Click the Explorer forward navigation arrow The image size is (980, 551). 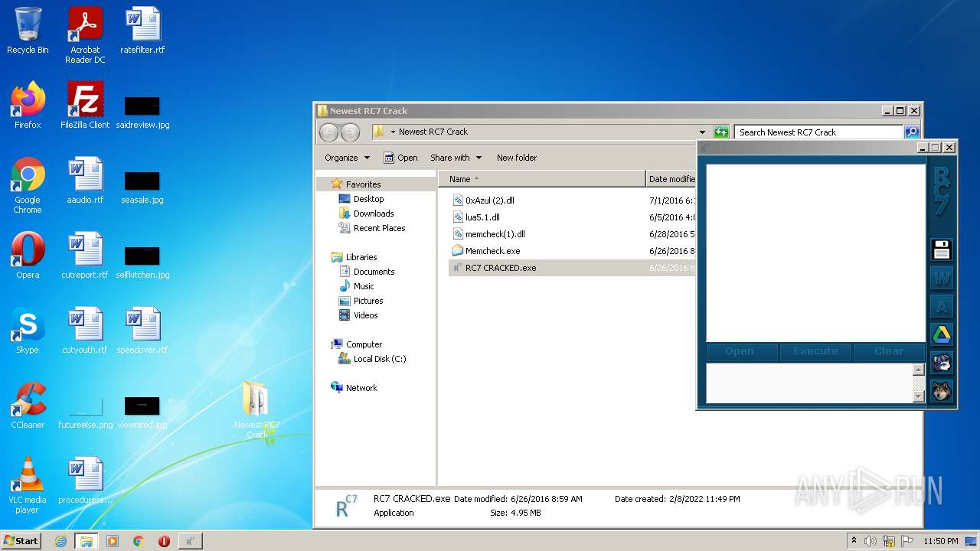350,132
